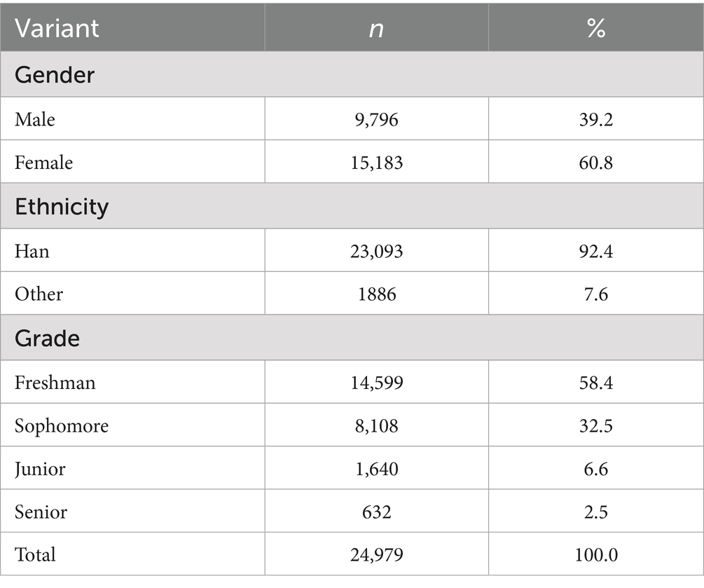This screenshot has height=588, width=704.
Task: Select the cell showing 9,796
Action: pyautogui.click(x=377, y=119)
